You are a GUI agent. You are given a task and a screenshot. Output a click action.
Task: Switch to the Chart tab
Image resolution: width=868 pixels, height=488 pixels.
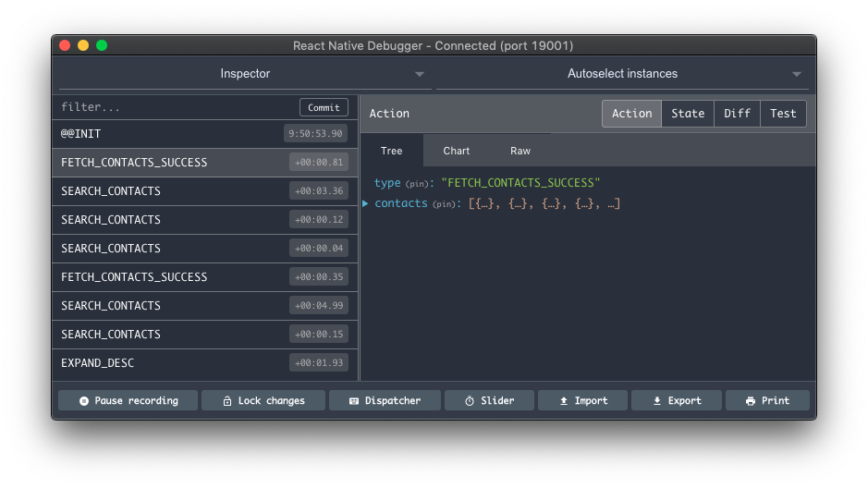(456, 151)
